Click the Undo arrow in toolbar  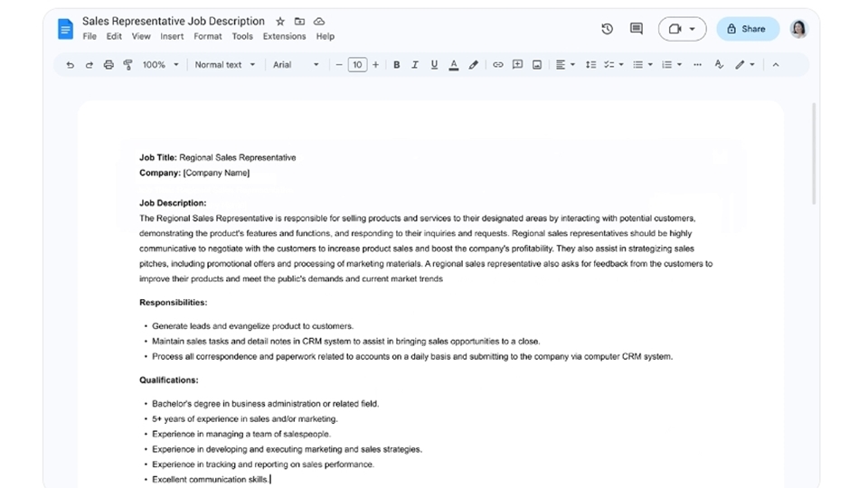pyautogui.click(x=70, y=65)
